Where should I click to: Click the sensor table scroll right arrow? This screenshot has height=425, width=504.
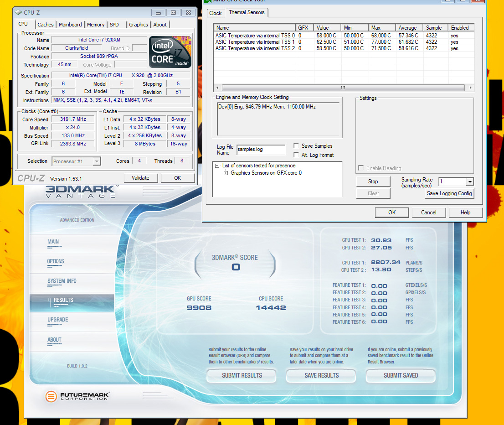pos(470,88)
